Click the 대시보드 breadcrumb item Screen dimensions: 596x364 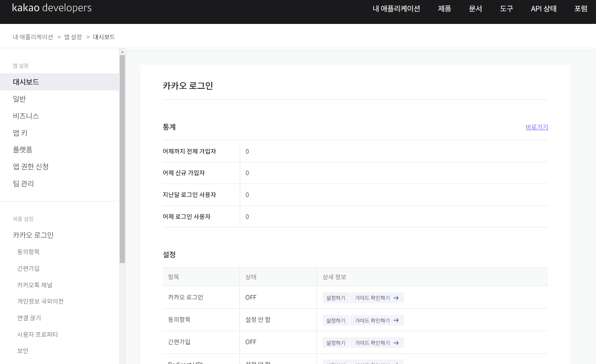(104, 37)
